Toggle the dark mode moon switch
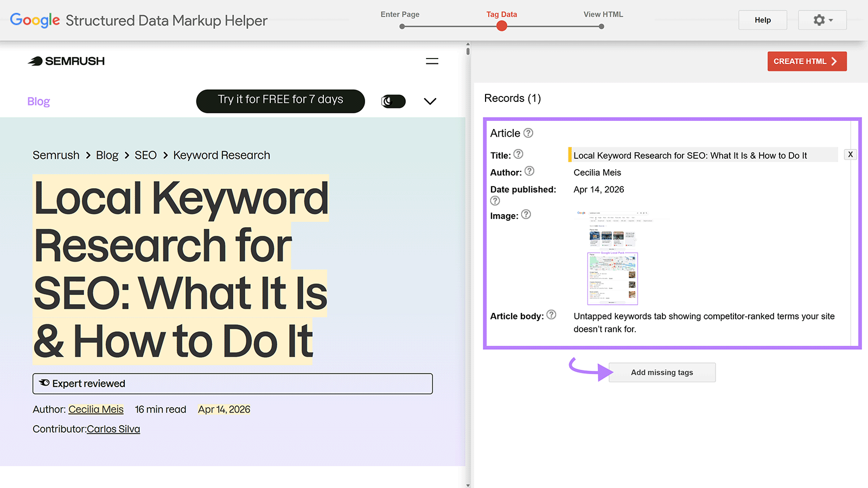 pyautogui.click(x=393, y=101)
